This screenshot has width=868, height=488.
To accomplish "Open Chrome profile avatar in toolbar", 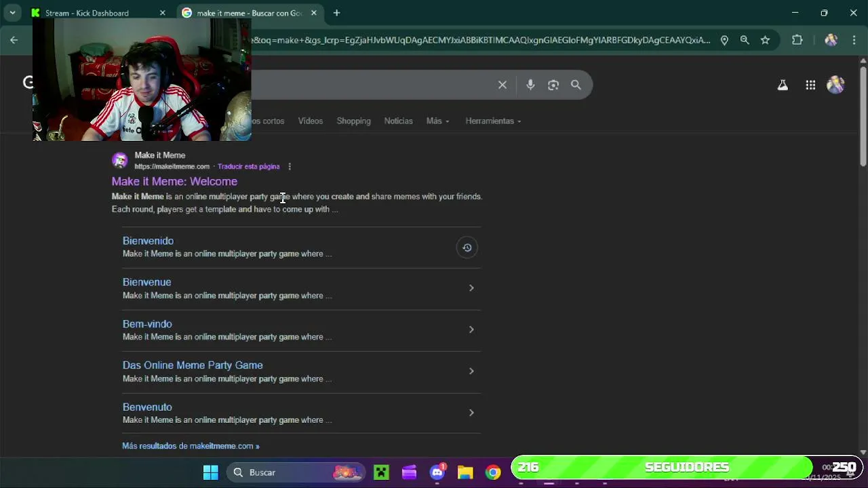I will click(831, 40).
